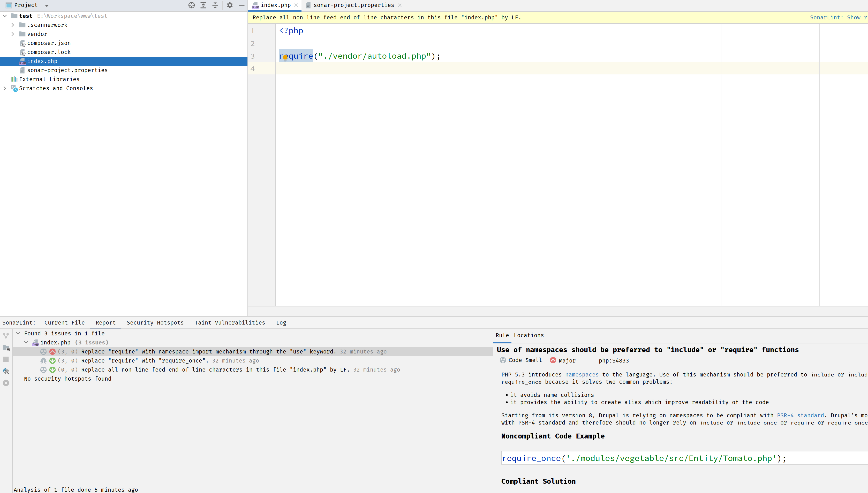Click SonarLint analyze VCS changed files icon
This screenshot has height=493, width=868.
point(6,336)
